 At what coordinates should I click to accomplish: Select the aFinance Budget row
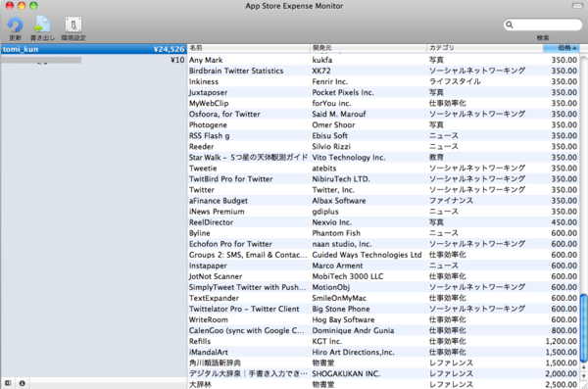coord(383,201)
